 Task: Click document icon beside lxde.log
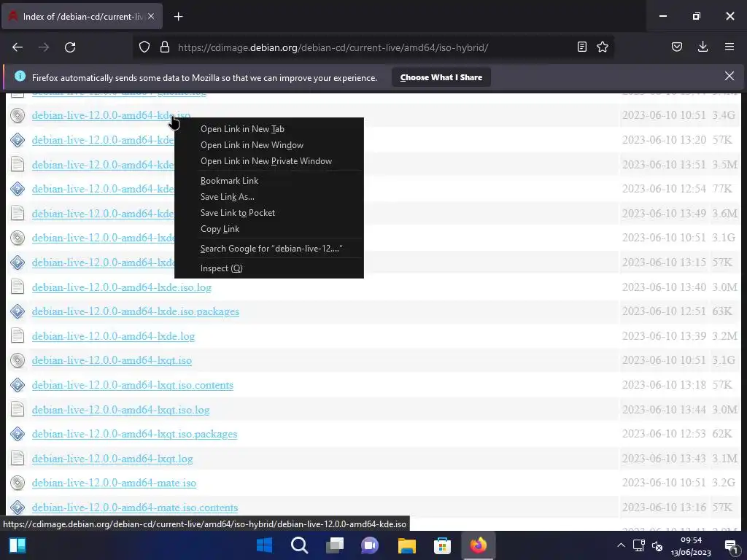point(18,336)
